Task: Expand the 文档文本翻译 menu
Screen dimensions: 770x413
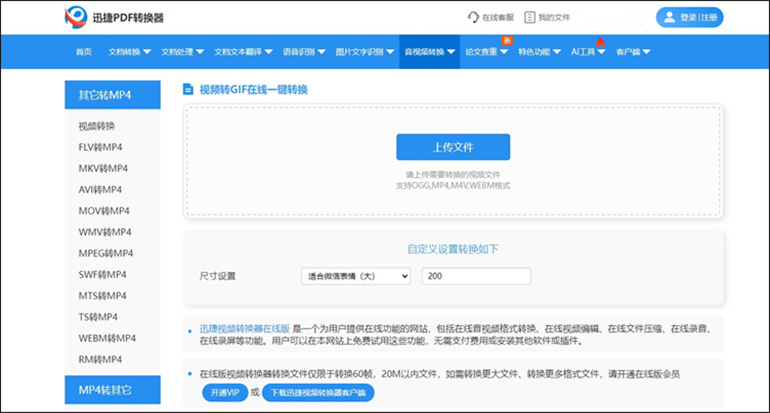Action: [x=243, y=52]
